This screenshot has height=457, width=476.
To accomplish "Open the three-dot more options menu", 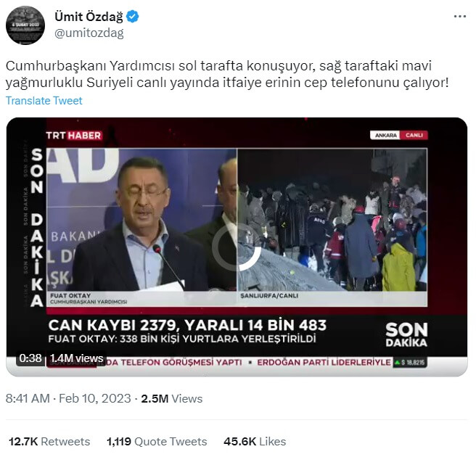I will [x=459, y=17].
